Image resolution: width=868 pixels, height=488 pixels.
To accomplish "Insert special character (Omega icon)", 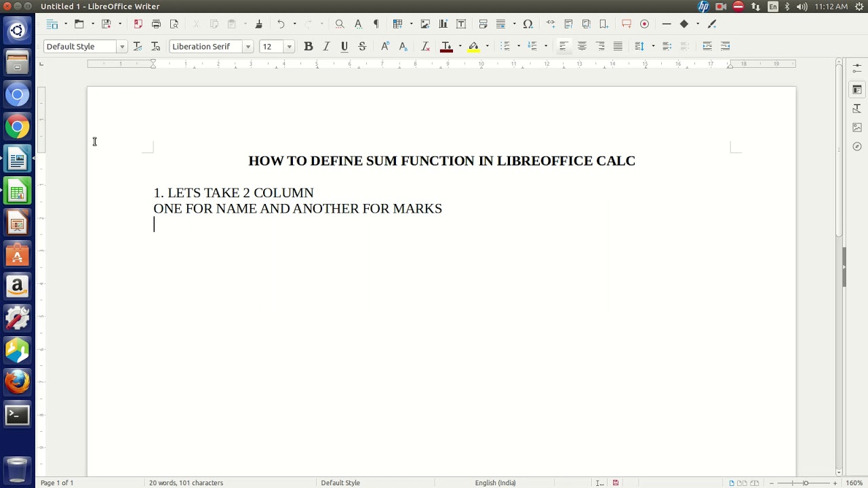I will [x=528, y=24].
